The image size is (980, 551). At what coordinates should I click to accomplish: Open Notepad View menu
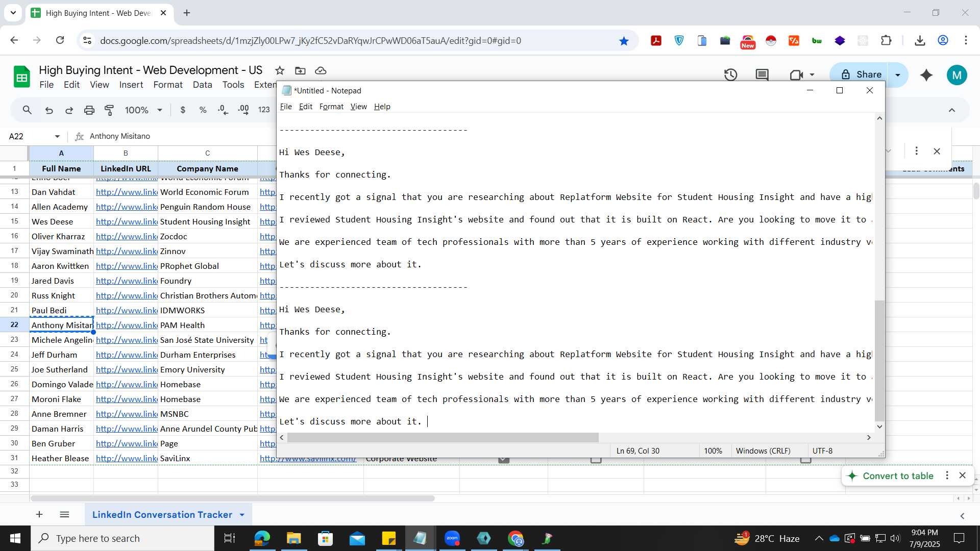[x=358, y=107]
